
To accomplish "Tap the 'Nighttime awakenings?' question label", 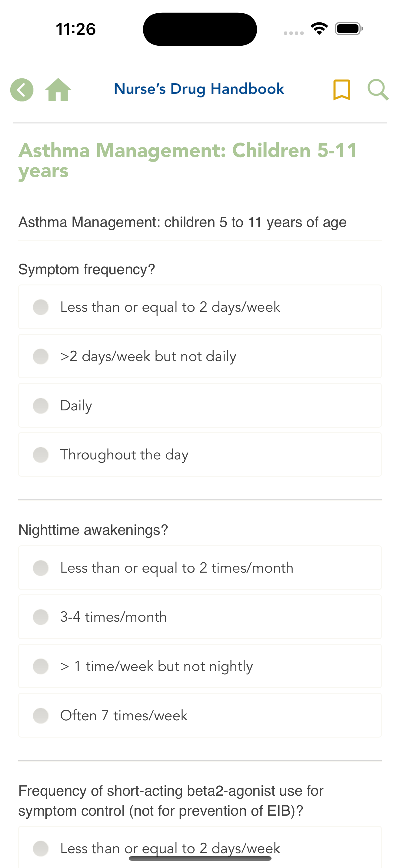I will tap(93, 530).
